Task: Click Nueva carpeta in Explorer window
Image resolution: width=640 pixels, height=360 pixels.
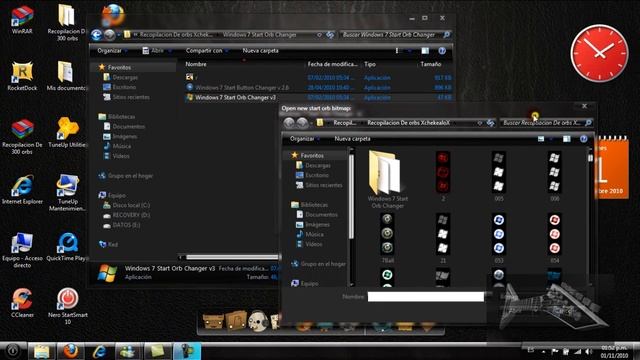Action: (260, 51)
